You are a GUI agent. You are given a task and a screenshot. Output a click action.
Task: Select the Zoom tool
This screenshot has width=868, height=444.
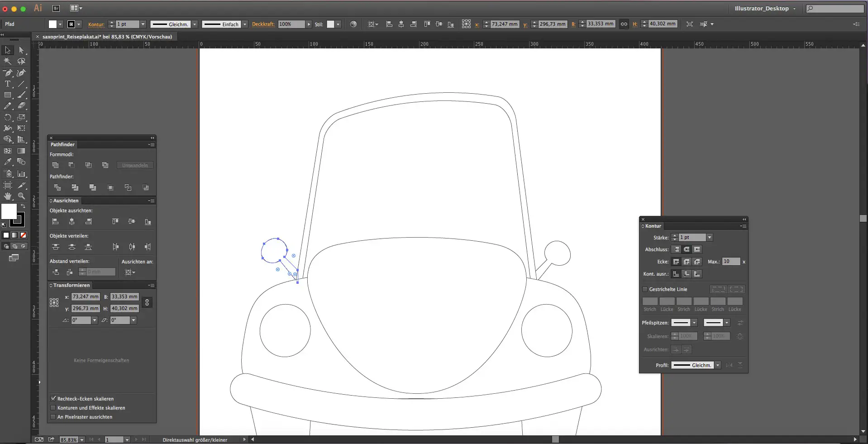tap(21, 196)
